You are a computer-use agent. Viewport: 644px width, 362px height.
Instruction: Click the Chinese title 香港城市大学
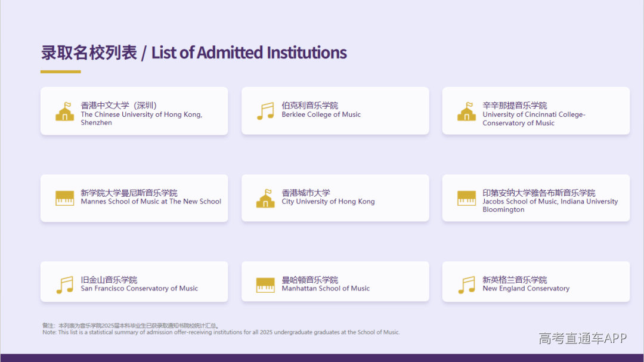306,193
